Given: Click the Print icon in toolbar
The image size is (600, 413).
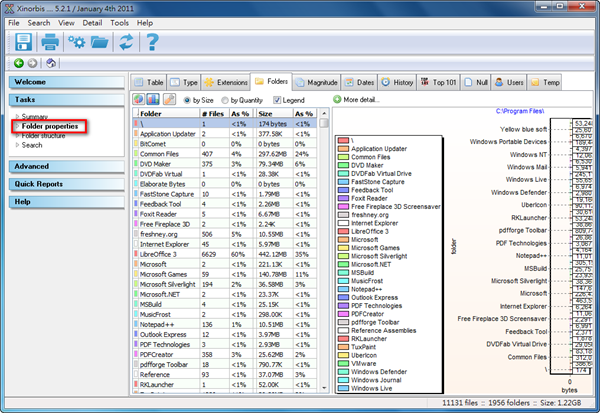Looking at the screenshot, I should pos(50,42).
